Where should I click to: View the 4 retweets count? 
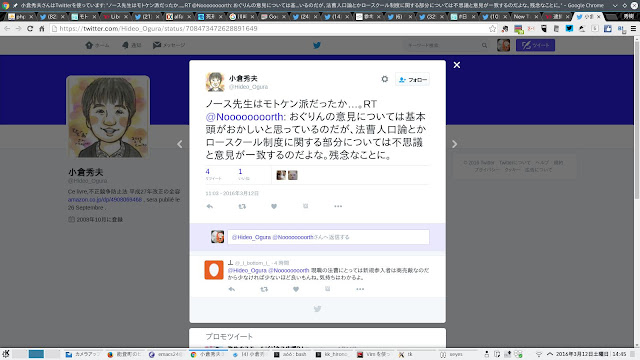point(213,174)
